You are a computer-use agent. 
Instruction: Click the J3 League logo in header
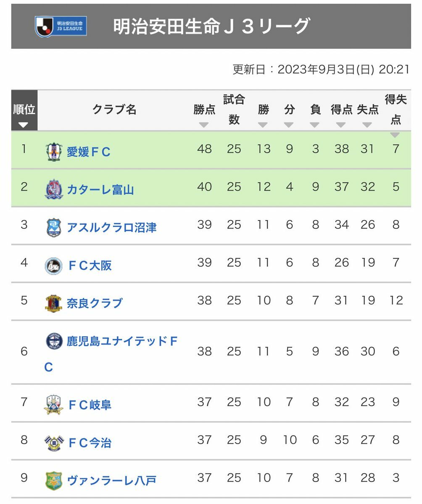click(x=61, y=26)
